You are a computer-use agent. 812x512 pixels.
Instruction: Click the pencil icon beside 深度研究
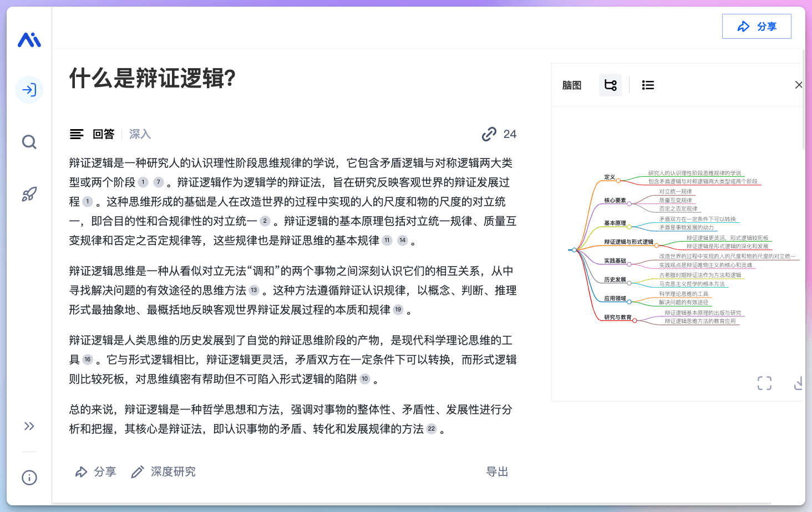[x=138, y=472]
